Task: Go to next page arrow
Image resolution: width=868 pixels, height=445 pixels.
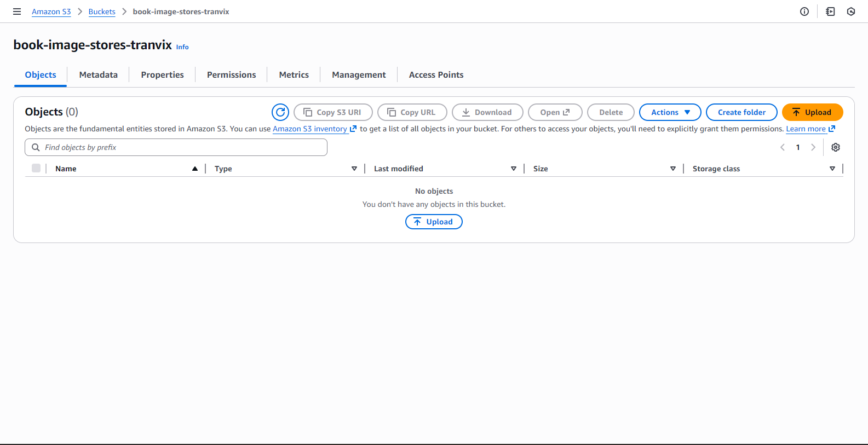Action: [813, 147]
